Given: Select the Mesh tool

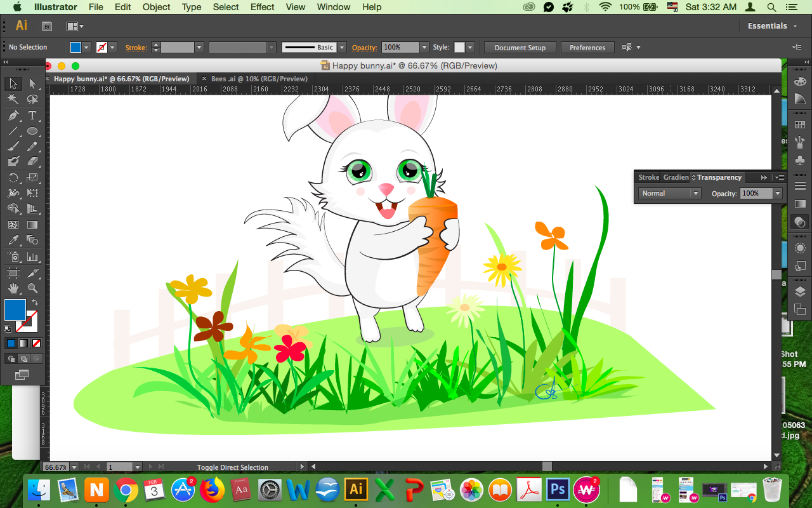Looking at the screenshot, I should point(13,225).
